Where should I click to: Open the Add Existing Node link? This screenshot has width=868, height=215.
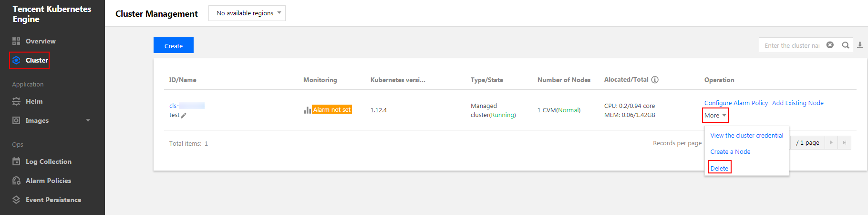[798, 103]
